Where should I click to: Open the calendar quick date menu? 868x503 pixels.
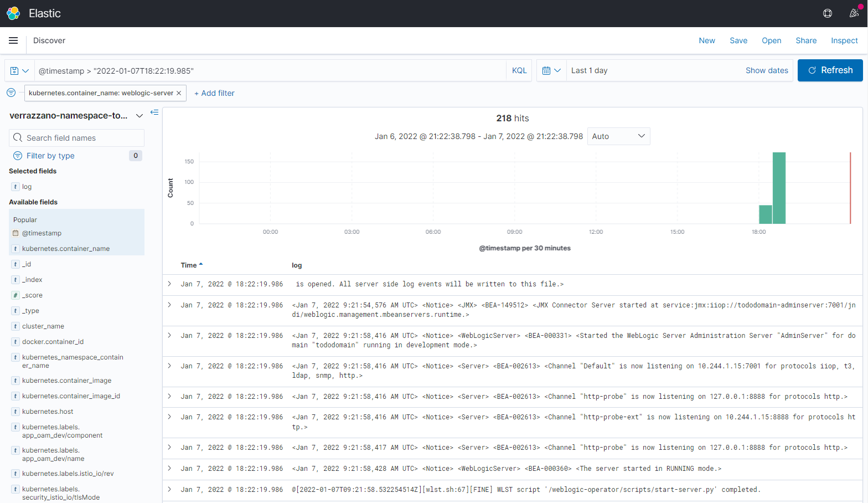click(551, 70)
